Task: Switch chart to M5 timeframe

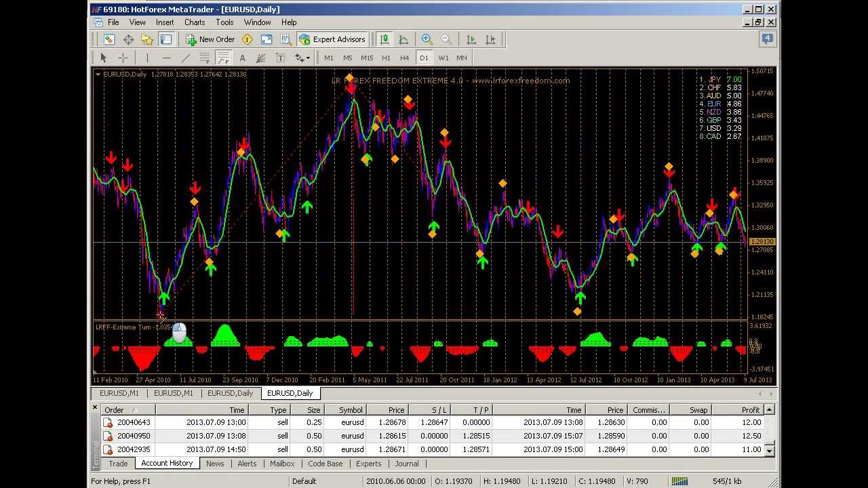Action: tap(348, 58)
